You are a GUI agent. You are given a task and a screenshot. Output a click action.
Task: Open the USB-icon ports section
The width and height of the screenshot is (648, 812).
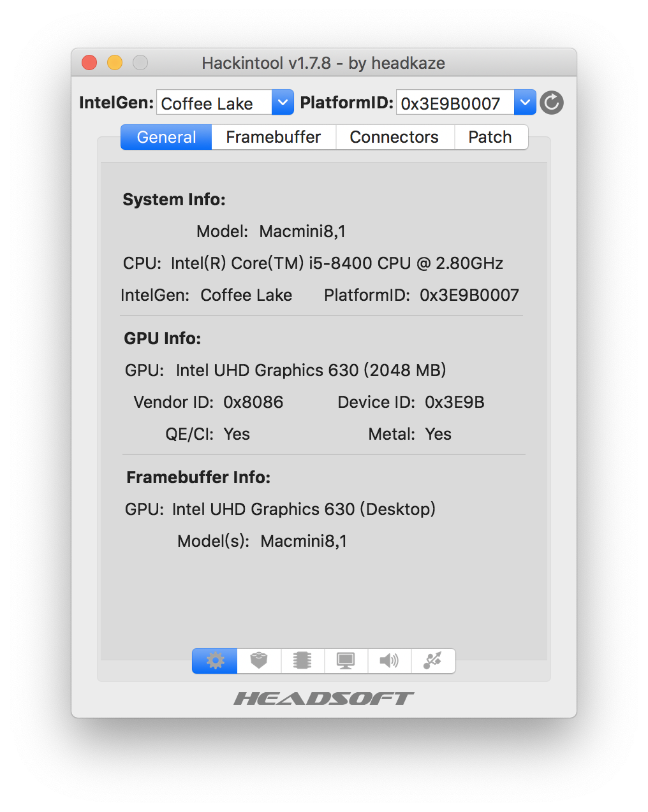(x=433, y=661)
